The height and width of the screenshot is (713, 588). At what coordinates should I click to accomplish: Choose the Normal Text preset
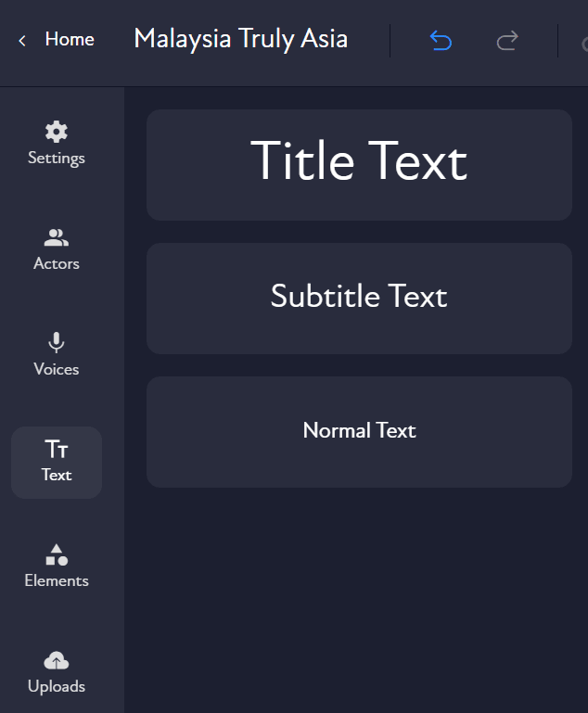tap(359, 431)
